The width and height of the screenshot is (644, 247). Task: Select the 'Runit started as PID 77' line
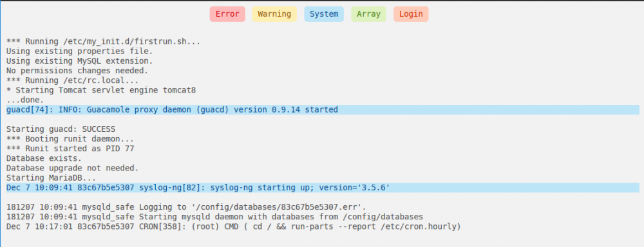pyautogui.click(x=70, y=149)
